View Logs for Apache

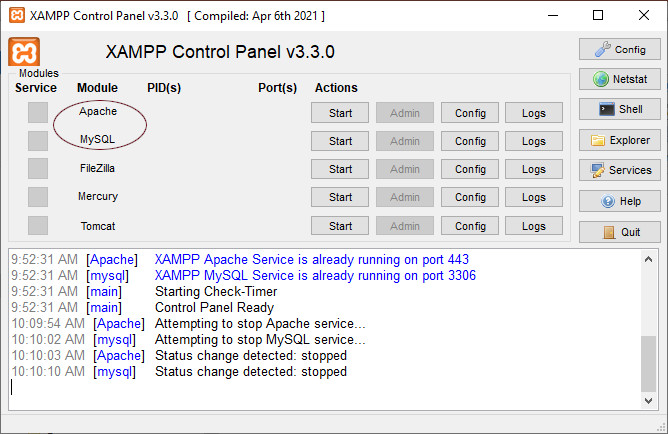tap(534, 113)
